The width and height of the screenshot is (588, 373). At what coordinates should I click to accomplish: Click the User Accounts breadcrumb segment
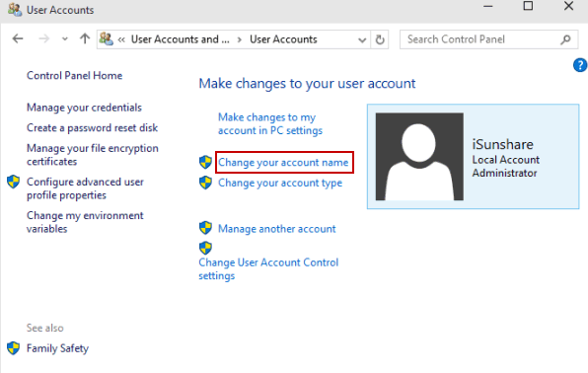[x=283, y=39]
